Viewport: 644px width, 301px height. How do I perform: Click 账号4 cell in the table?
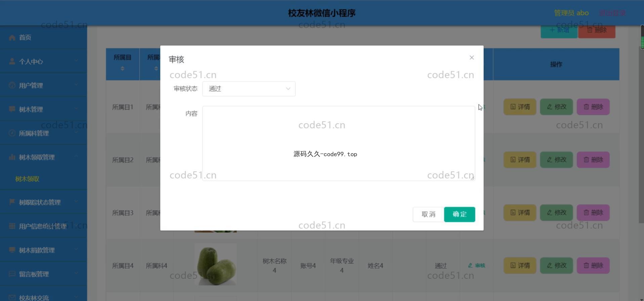coord(308,266)
